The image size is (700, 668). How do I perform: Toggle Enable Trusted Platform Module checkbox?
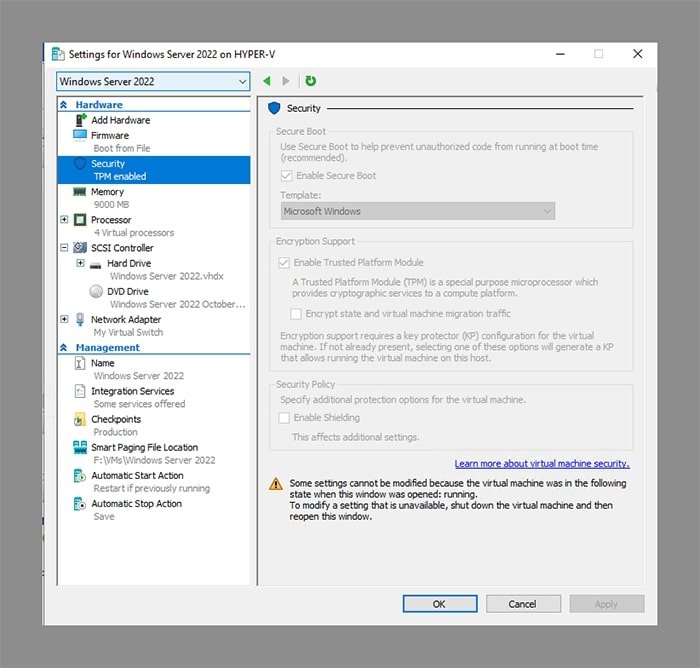[286, 263]
